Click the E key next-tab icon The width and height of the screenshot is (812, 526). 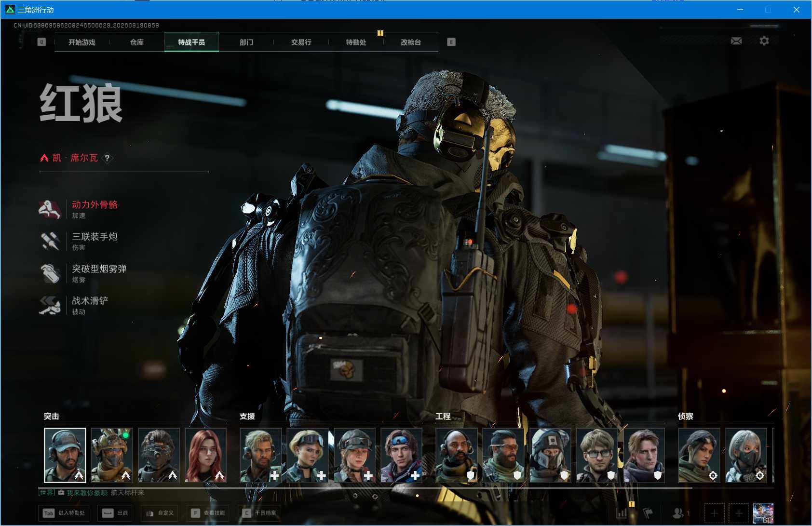451,42
